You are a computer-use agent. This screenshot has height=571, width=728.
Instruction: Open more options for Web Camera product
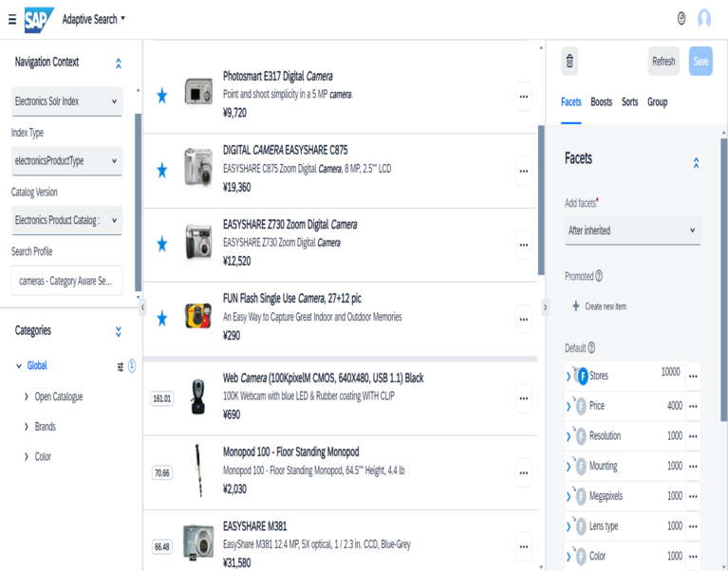click(523, 398)
